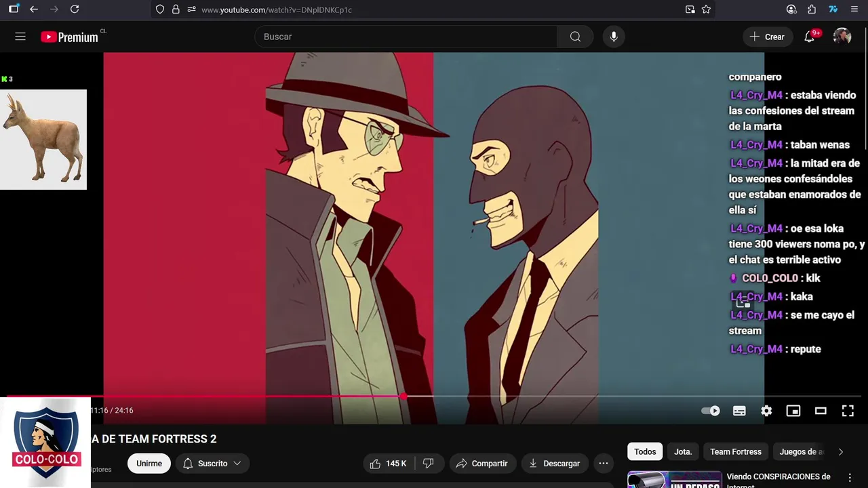
Task: Open more actions three-dot menu
Action: (603, 464)
